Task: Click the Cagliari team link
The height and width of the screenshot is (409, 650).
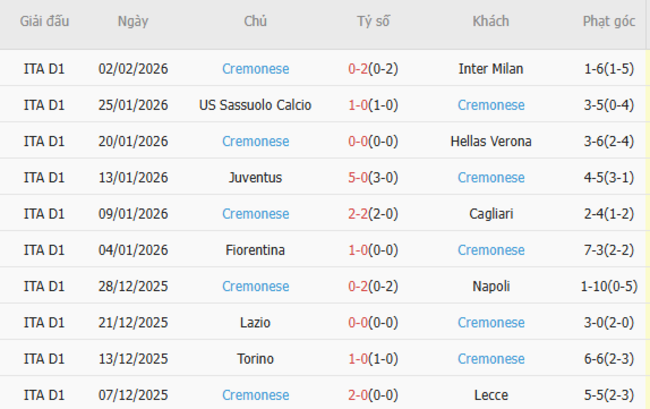Action: coord(491,214)
